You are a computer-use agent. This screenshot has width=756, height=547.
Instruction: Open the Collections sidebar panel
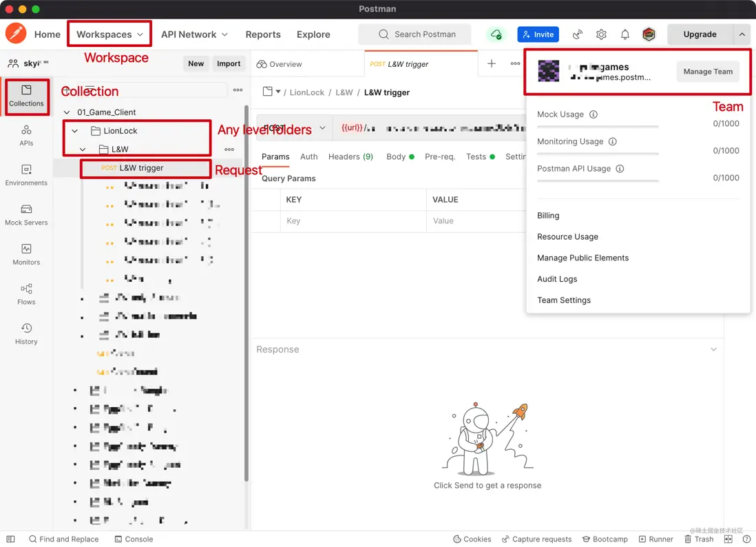[26, 96]
